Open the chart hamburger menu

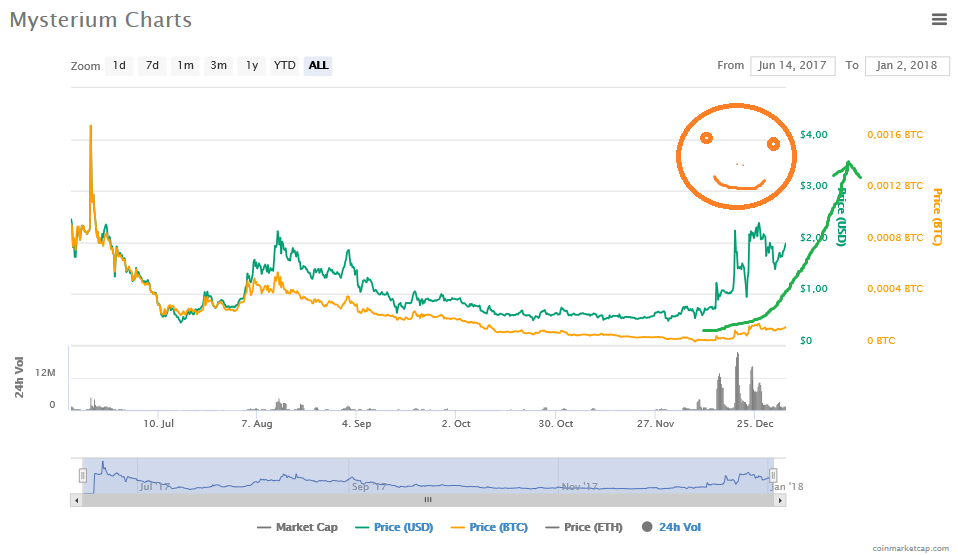coord(939,20)
